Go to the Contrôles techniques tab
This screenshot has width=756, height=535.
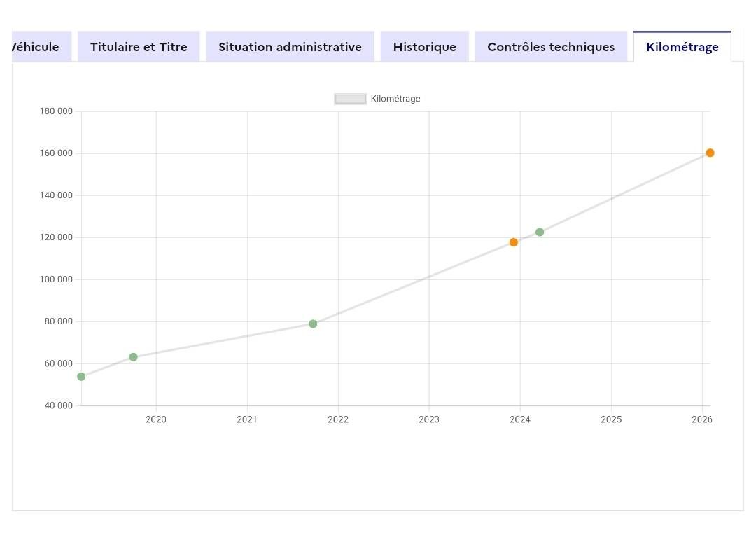click(x=551, y=47)
